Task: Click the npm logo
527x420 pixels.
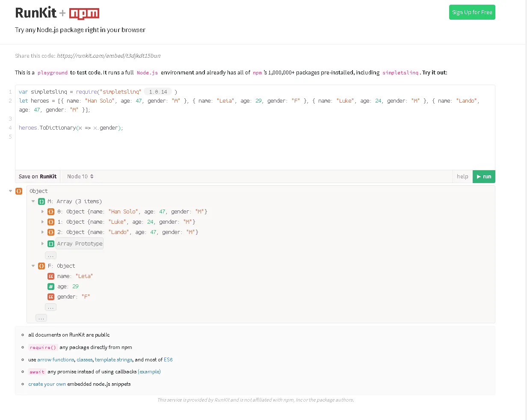Action: click(x=84, y=14)
